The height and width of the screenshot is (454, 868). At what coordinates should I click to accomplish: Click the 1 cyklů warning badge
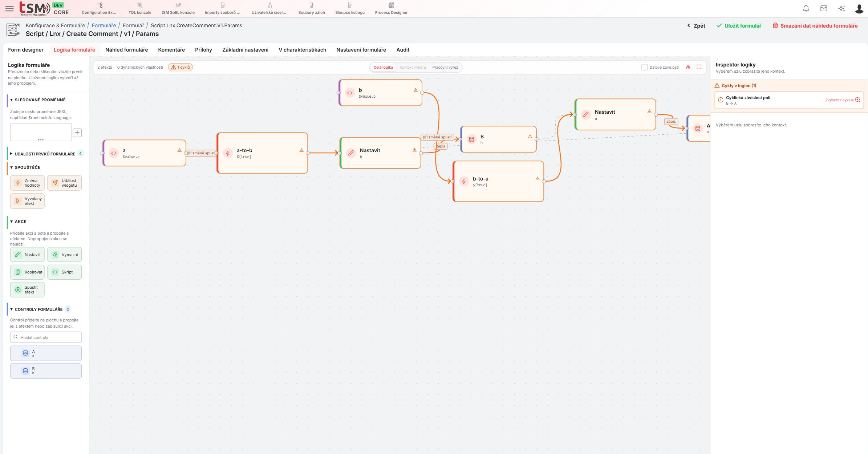click(181, 67)
